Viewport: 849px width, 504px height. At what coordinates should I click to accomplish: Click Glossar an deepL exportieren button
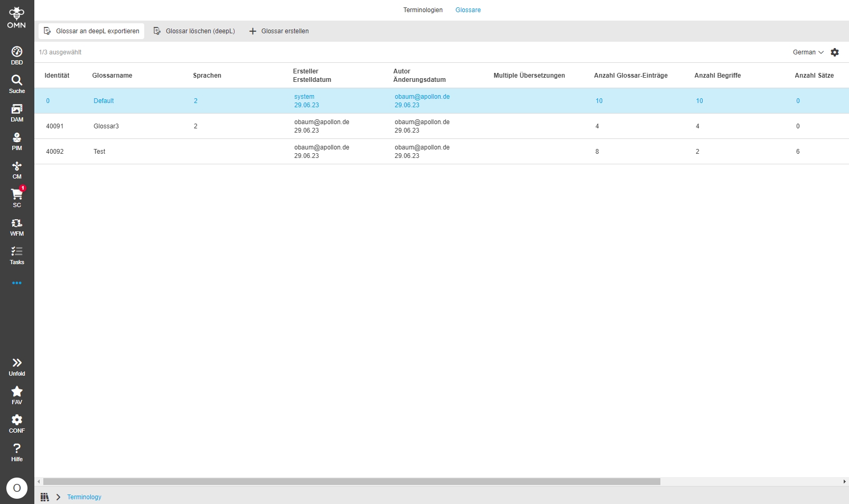[91, 31]
